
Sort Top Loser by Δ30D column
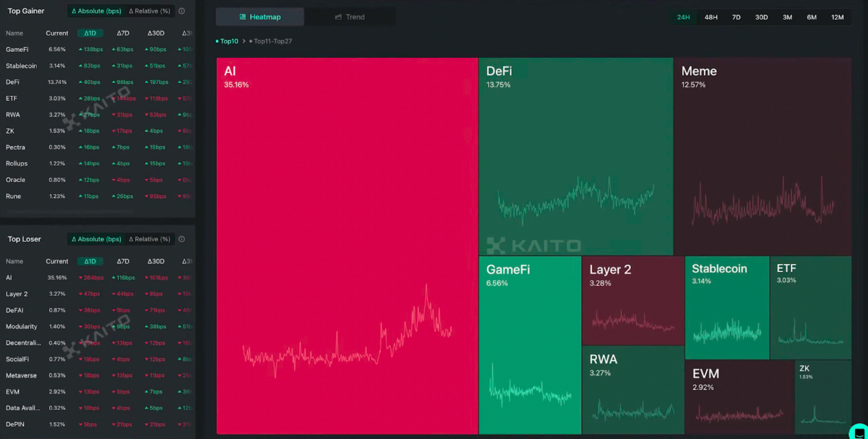(156, 261)
